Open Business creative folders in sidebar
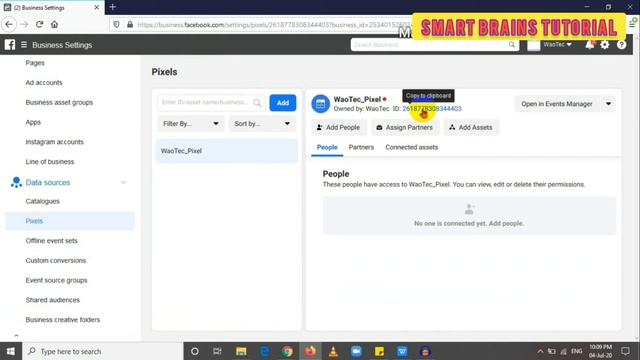The width and height of the screenshot is (640, 360). pos(62,320)
